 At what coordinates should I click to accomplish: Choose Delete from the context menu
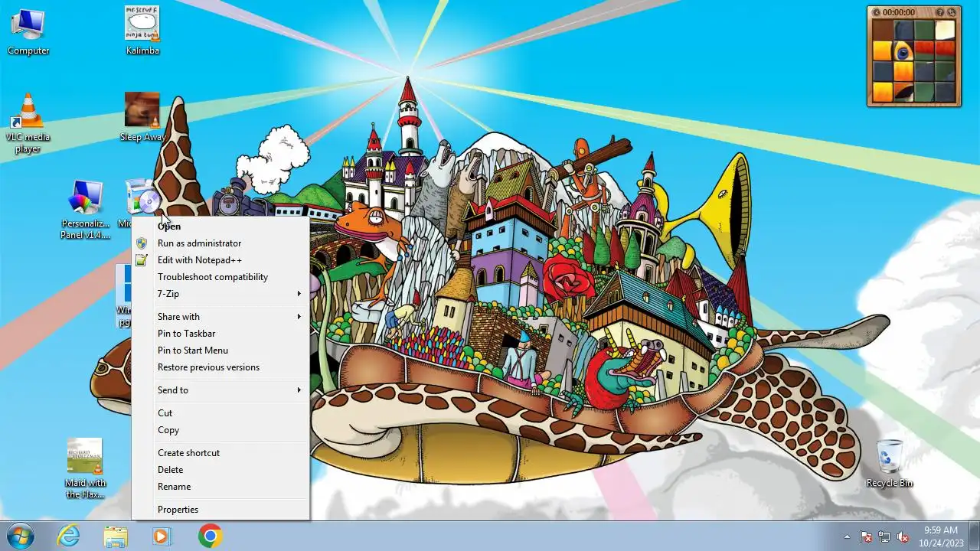220,470
